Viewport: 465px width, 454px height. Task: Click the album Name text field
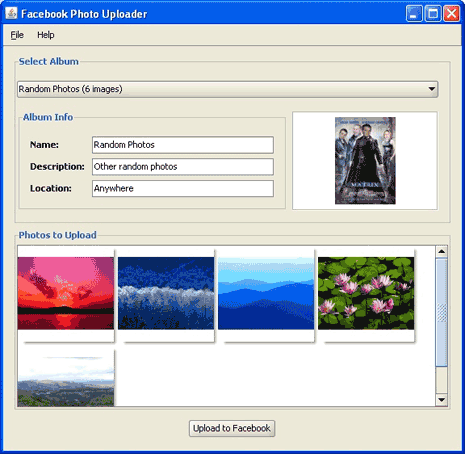pos(183,145)
